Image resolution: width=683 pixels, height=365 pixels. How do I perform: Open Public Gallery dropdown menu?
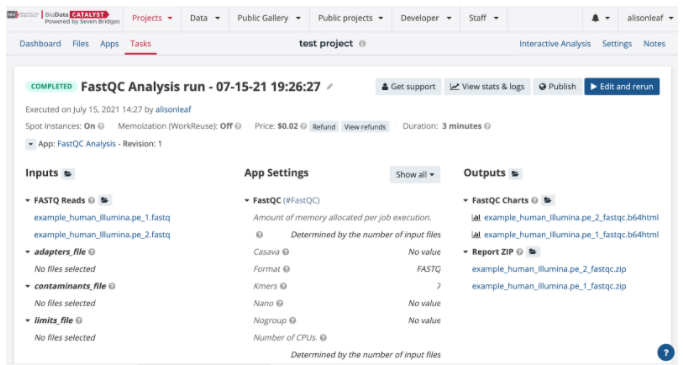point(269,18)
